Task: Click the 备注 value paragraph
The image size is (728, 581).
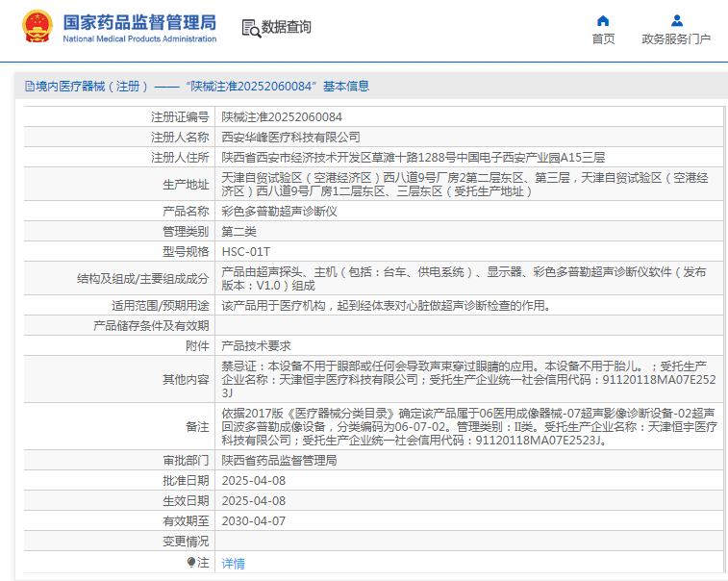Action: click(x=469, y=427)
